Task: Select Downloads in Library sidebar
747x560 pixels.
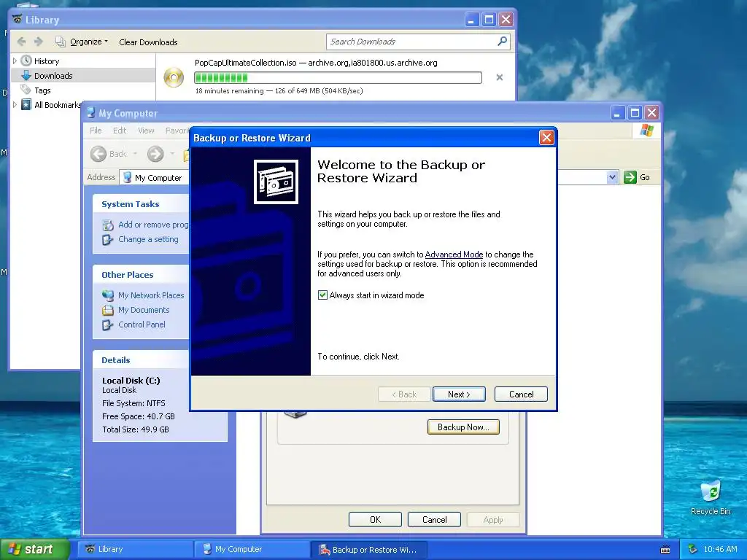Action: coord(83,75)
